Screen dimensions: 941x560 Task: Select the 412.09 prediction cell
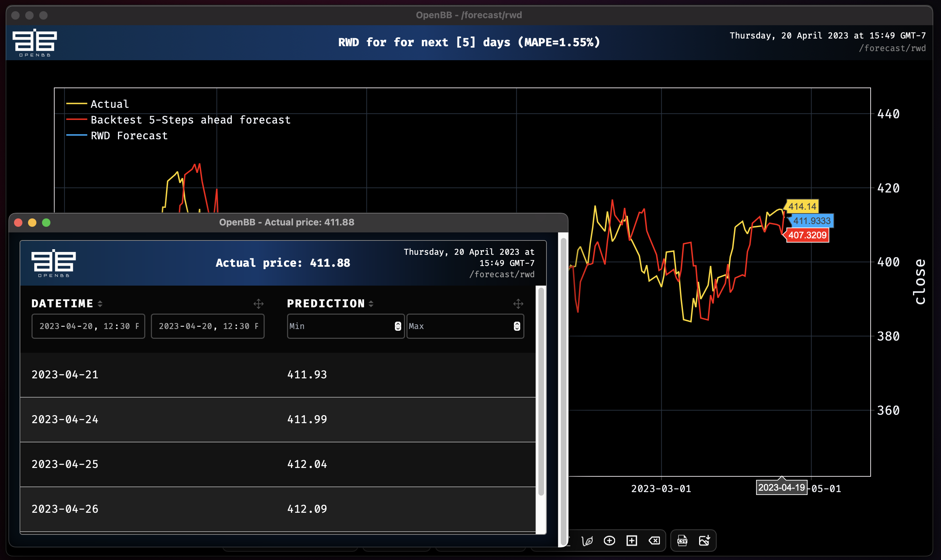click(307, 510)
